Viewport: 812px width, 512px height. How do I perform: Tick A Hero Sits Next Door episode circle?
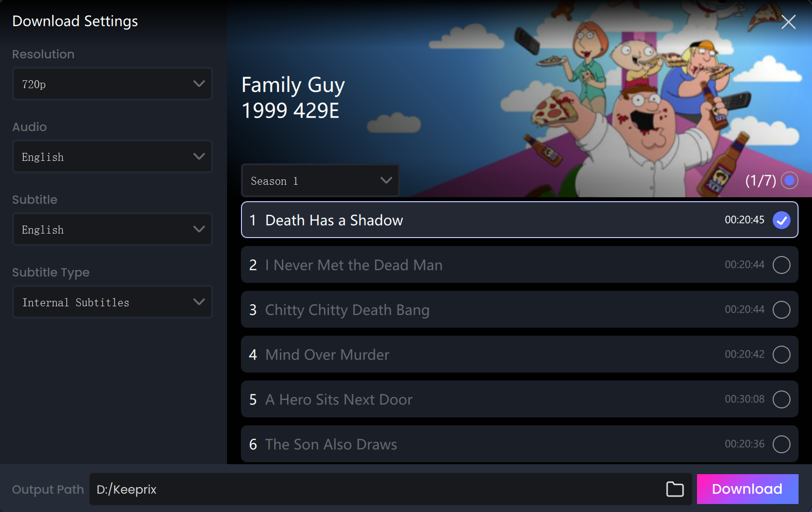[781, 399]
